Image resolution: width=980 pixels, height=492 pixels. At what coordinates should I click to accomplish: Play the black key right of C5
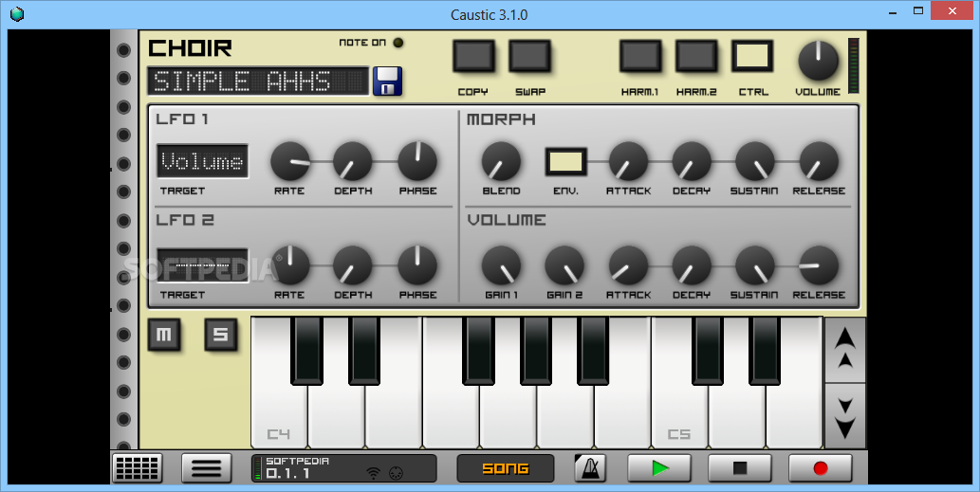pyautogui.click(x=708, y=350)
